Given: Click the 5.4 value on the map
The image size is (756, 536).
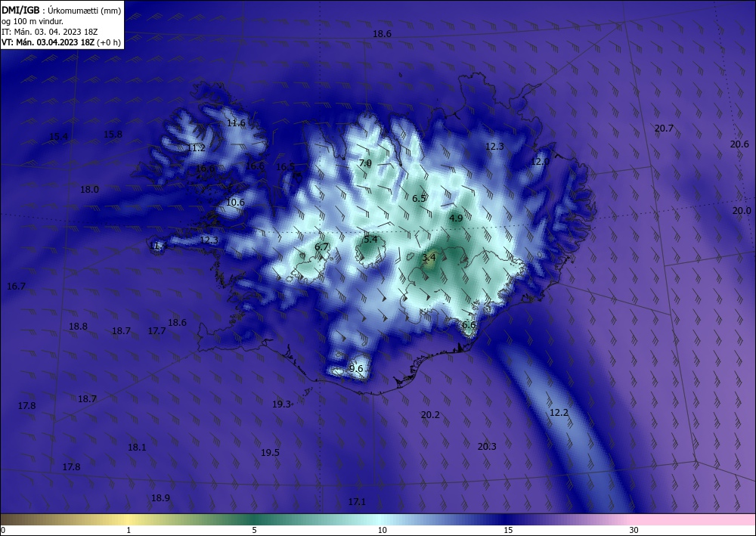Looking at the screenshot, I should pos(370,239).
